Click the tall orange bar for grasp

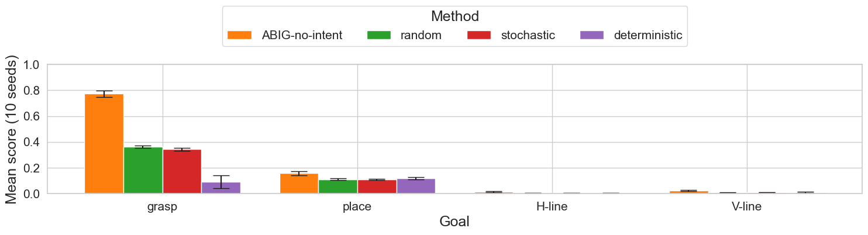104,143
